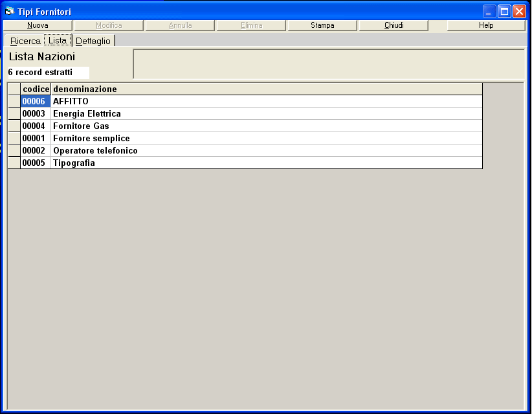Click row selector for Operatore telefonico row
Viewport: 532px width, 414px height.
(x=14, y=150)
